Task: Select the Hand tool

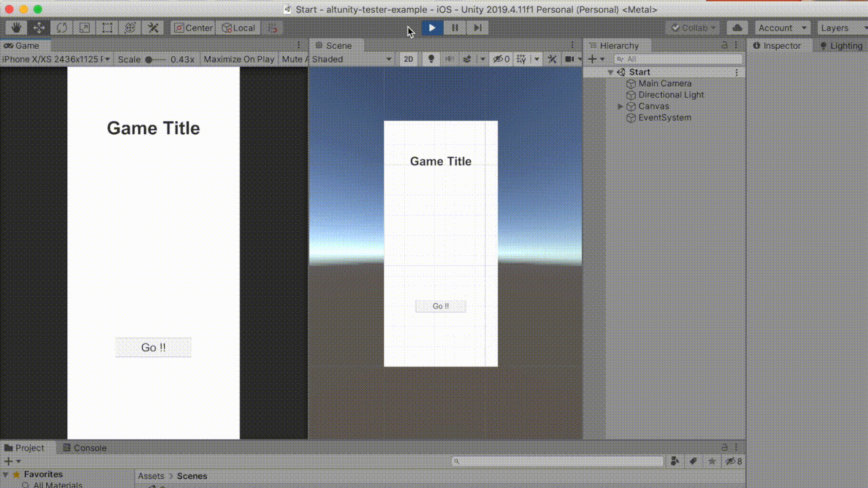Action: (16, 28)
